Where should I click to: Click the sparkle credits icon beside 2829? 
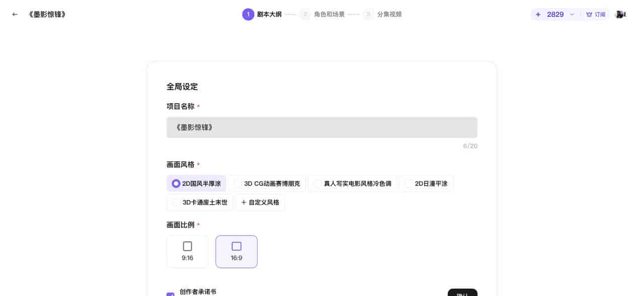[x=538, y=14]
